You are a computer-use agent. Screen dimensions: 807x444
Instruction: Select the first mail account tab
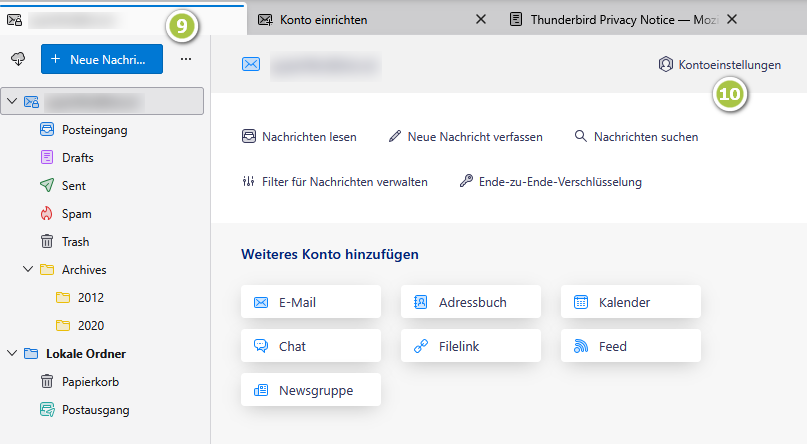tap(122, 20)
